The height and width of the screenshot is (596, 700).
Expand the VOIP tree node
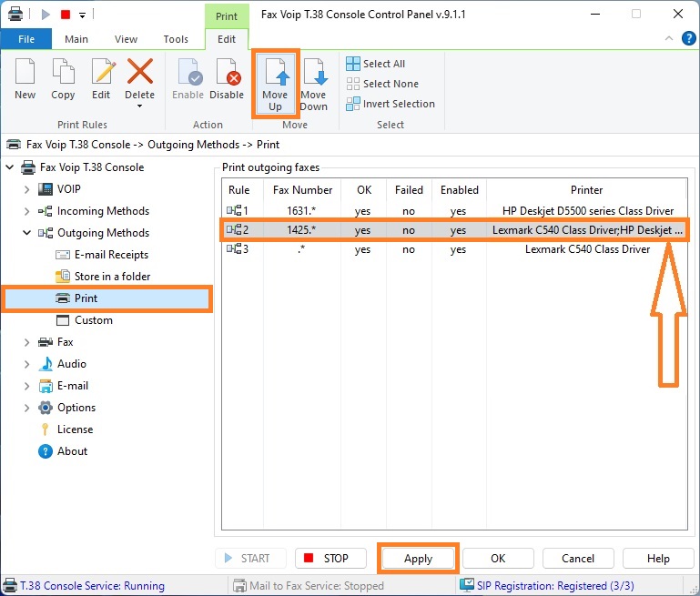coord(26,189)
